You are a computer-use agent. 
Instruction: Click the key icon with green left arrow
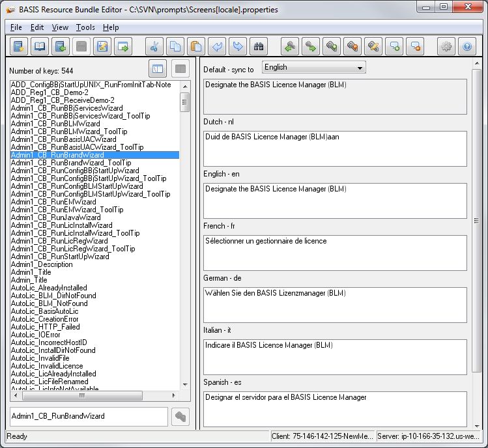(x=290, y=47)
